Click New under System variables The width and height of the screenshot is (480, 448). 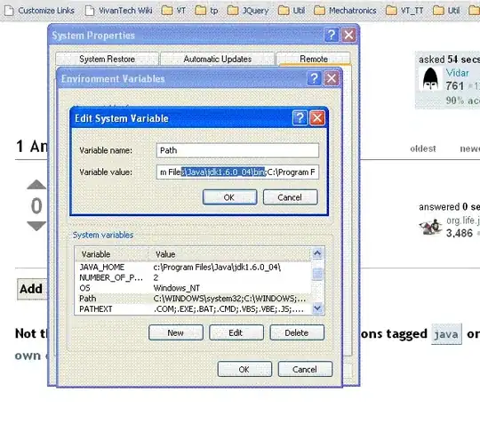pyautogui.click(x=176, y=332)
